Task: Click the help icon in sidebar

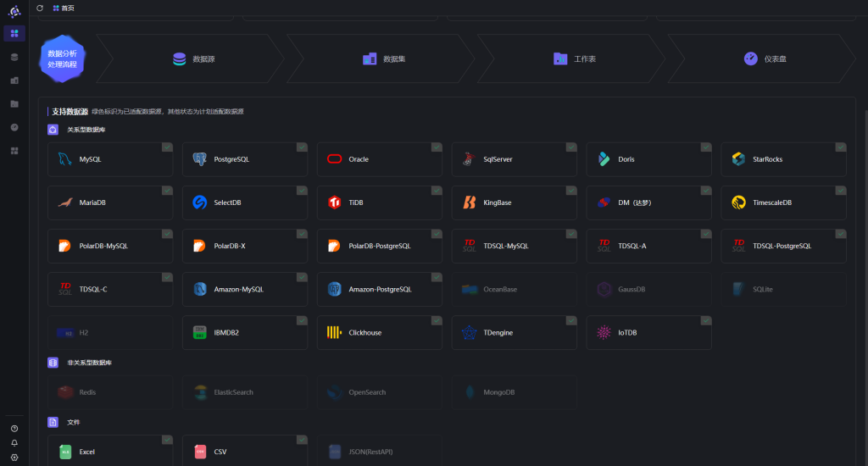Action: point(14,429)
